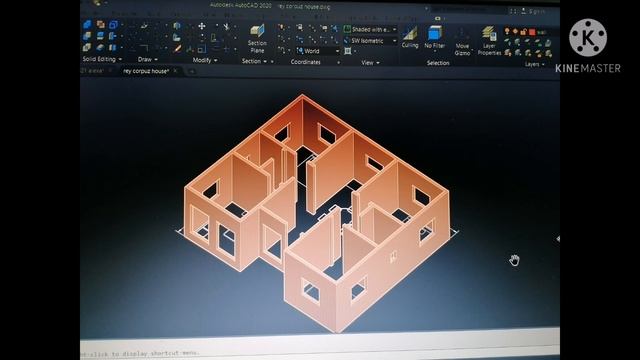Click the Culling selection icon
640x360 pixels.
pyautogui.click(x=410, y=38)
